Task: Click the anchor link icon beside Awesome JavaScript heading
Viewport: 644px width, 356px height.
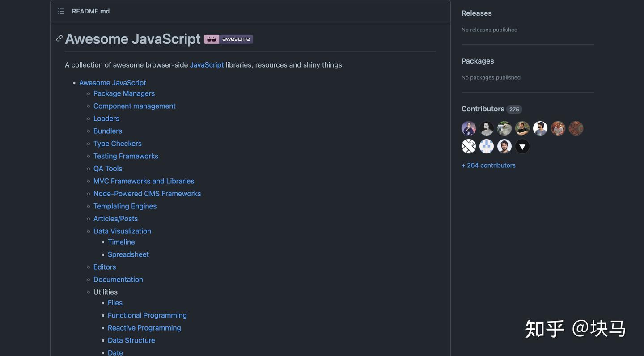Action: (x=59, y=38)
